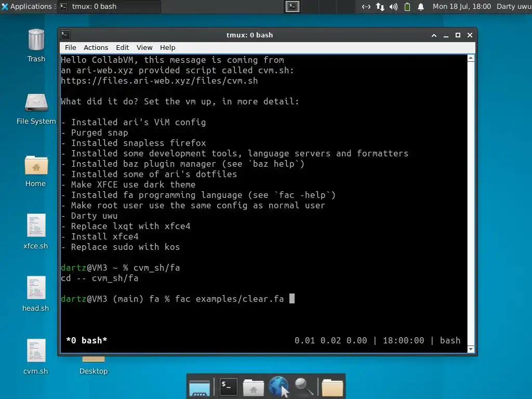Image resolution: width=532 pixels, height=399 pixels.
Task: Click the Mon 18 Jul clock
Action: click(462, 6)
